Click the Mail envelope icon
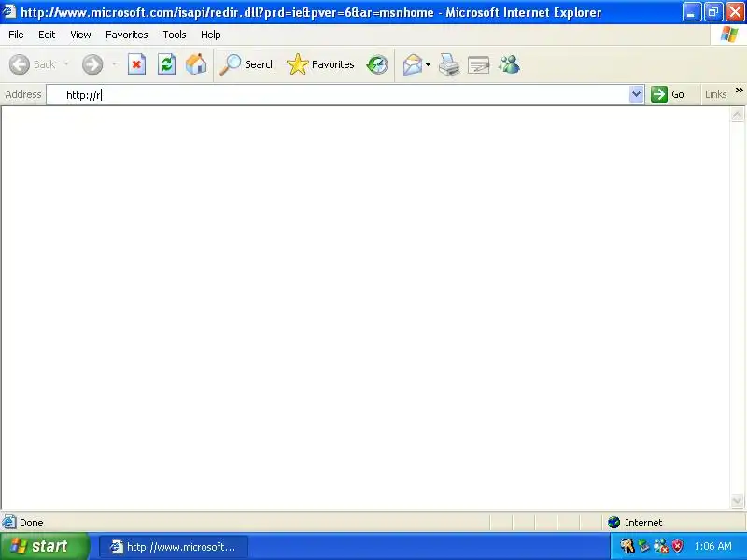 413,64
